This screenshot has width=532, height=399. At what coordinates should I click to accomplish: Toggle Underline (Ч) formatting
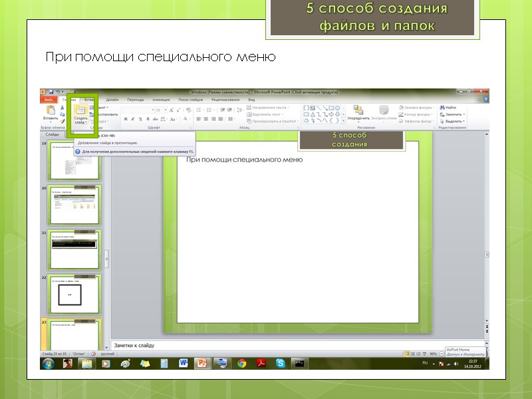140,119
